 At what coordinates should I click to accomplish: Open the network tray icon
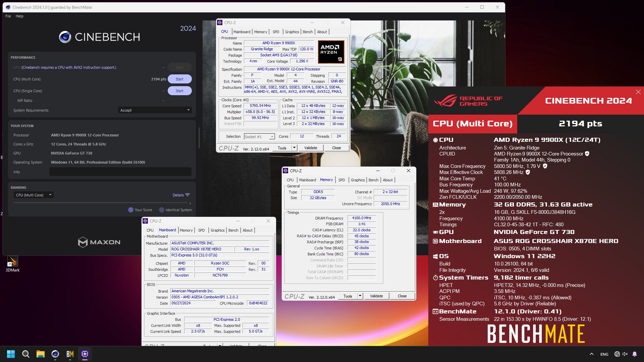(x=617, y=354)
